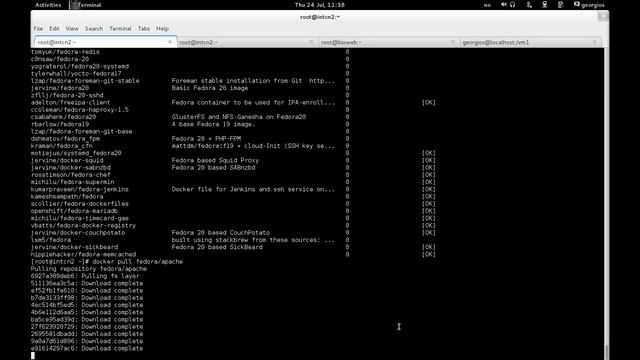The image size is (640, 360).
Task: Click the window title root@intcn2:~
Action: pyautogui.click(x=320, y=17)
